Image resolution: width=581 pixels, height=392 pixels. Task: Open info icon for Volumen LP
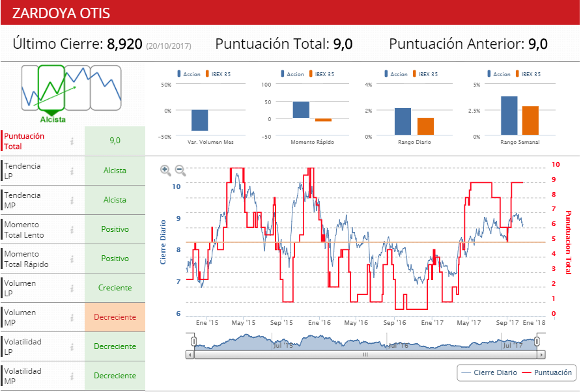[x=72, y=288]
